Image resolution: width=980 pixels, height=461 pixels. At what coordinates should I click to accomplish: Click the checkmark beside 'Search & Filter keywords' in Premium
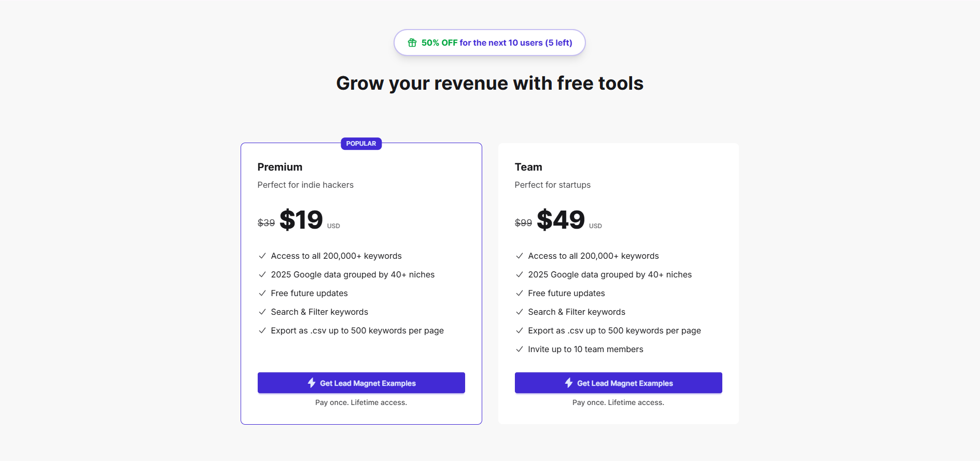click(262, 312)
